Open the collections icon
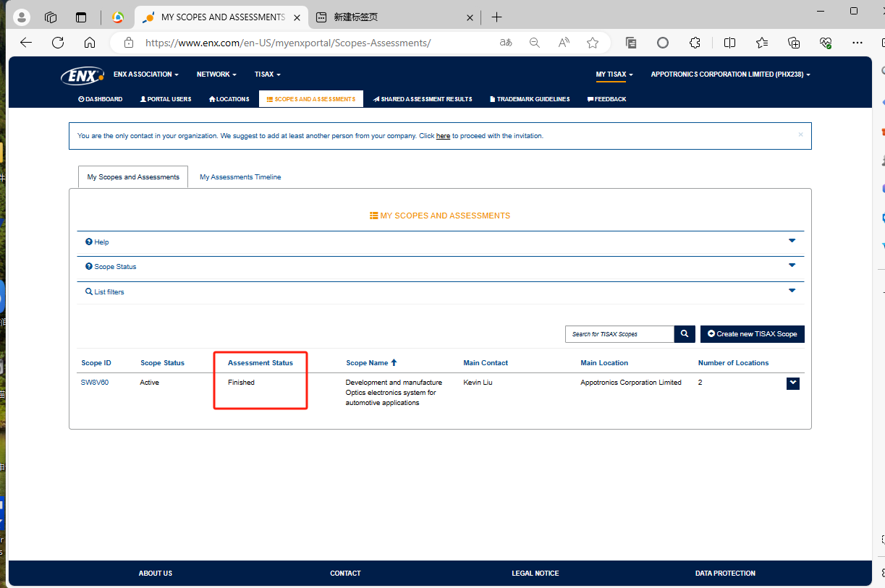The width and height of the screenshot is (885, 588). (x=794, y=43)
